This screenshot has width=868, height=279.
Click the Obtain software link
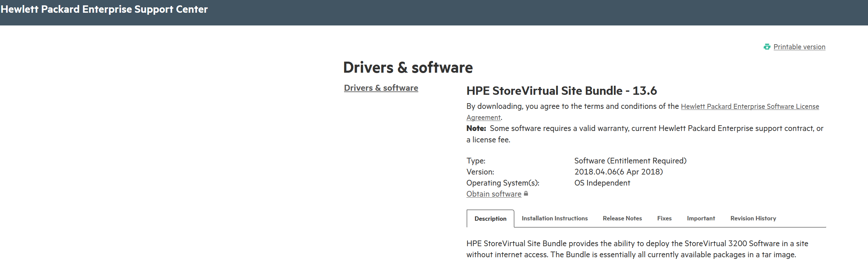tap(494, 194)
